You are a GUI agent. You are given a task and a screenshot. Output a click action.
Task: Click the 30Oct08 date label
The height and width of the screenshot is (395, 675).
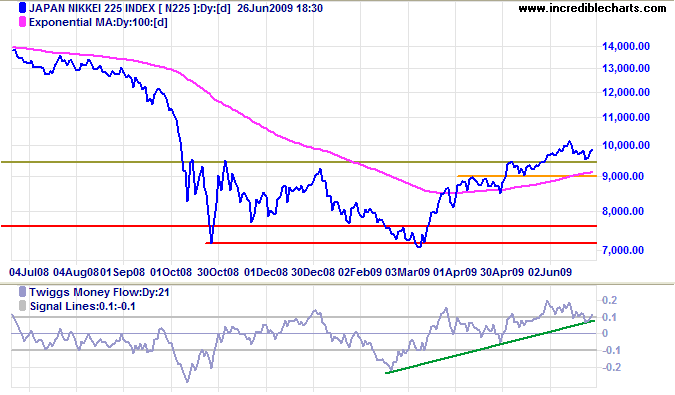click(x=218, y=272)
